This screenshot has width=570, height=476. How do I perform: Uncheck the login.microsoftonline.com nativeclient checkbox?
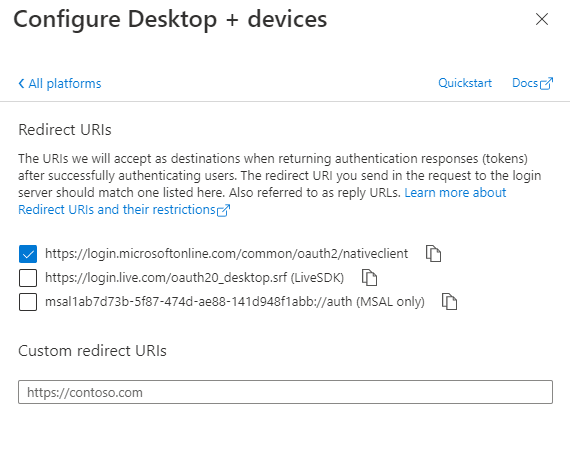coord(28,254)
